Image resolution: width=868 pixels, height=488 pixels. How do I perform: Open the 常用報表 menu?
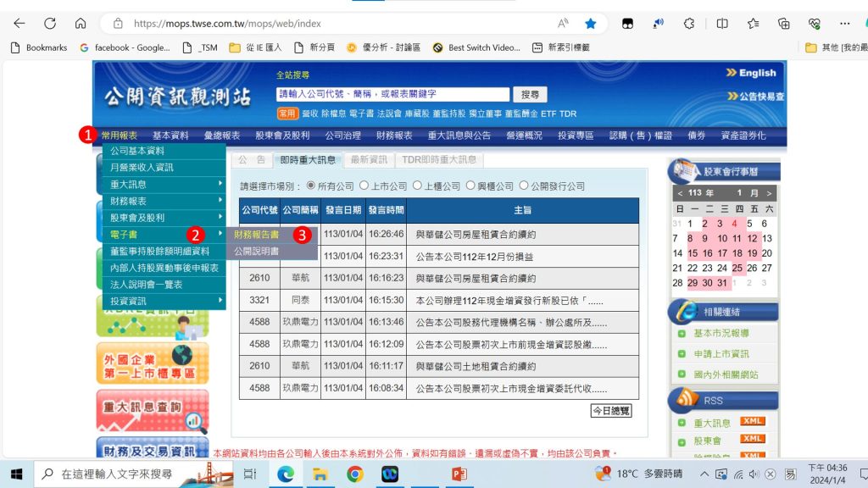coord(119,136)
